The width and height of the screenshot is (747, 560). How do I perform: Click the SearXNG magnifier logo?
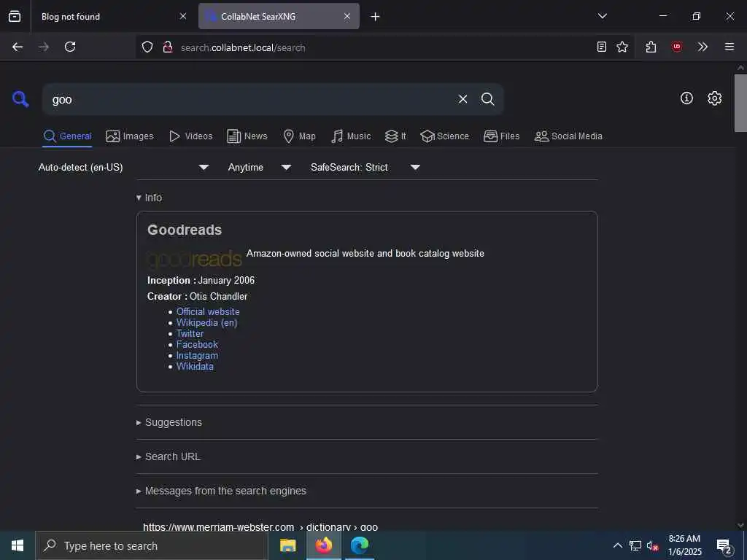click(x=20, y=99)
